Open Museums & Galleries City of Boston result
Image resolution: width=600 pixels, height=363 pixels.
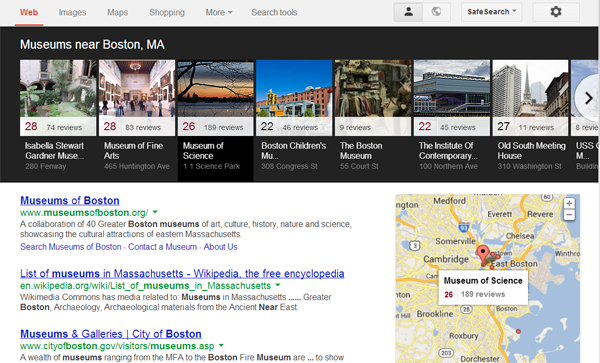111,334
